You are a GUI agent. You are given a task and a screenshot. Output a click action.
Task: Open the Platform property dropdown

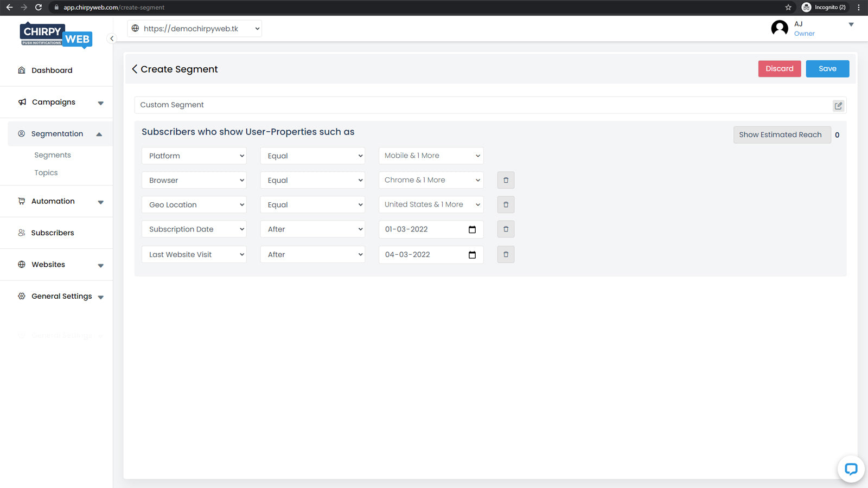click(194, 156)
